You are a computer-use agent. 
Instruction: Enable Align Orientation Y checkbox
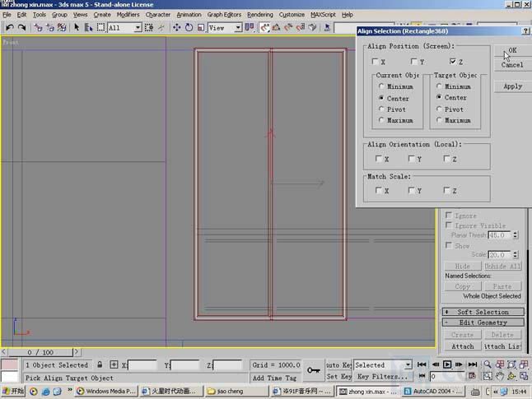click(412, 159)
